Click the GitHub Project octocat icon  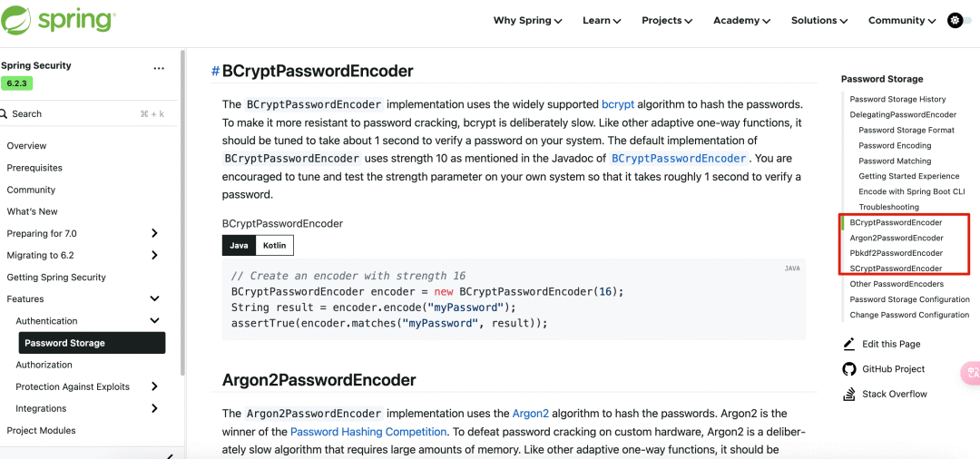[x=848, y=368]
